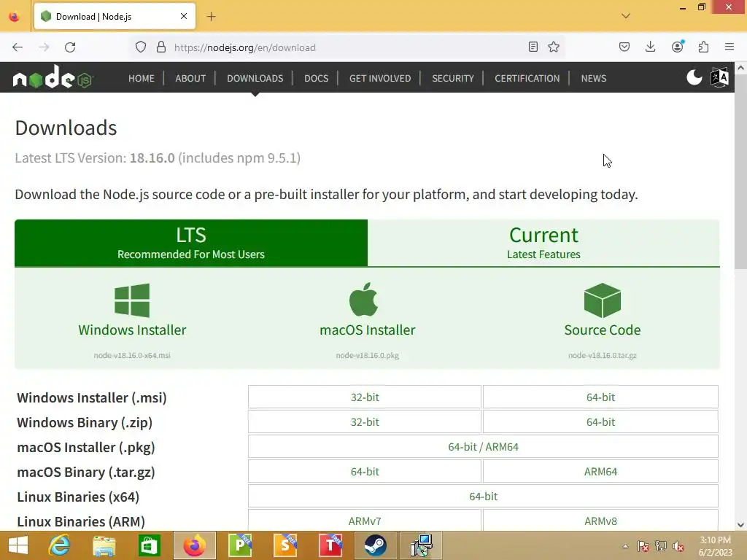The height and width of the screenshot is (560, 747).
Task: Open the Windows Start button
Action: point(18,545)
